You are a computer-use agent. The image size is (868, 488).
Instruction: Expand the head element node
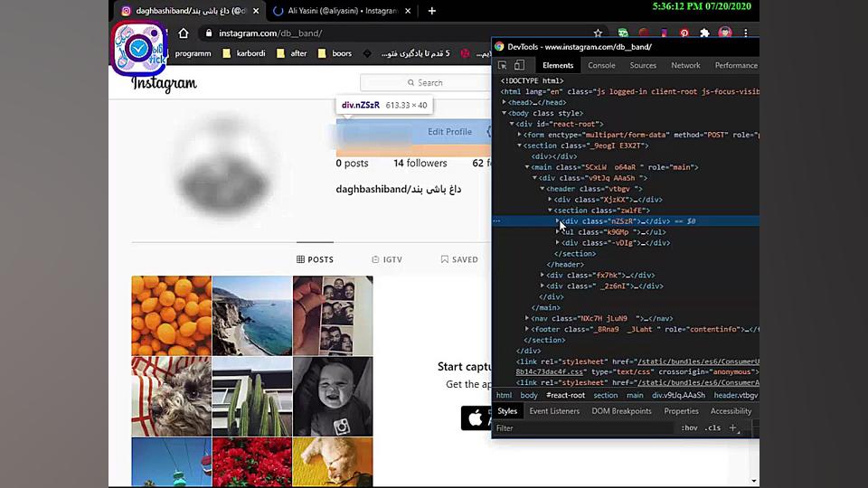click(504, 102)
